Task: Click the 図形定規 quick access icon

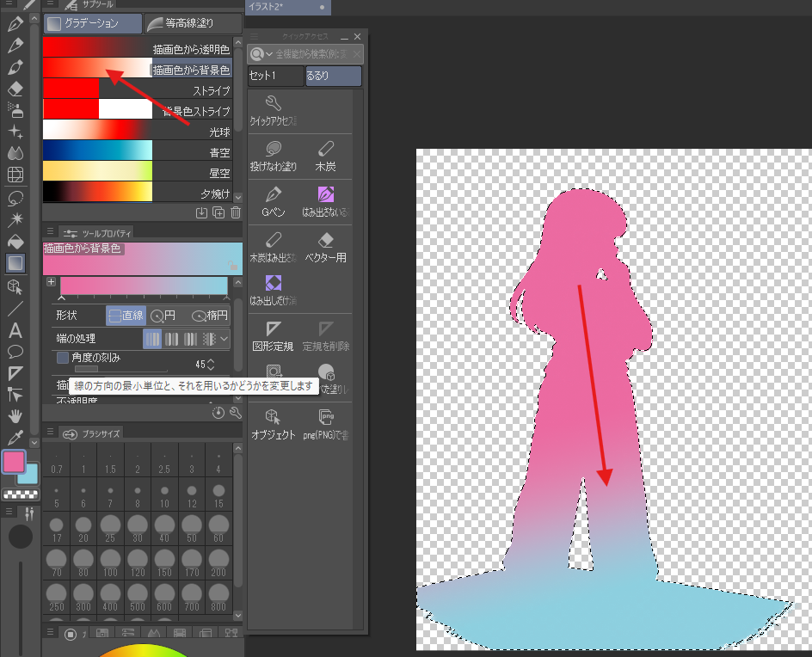Action: (274, 335)
